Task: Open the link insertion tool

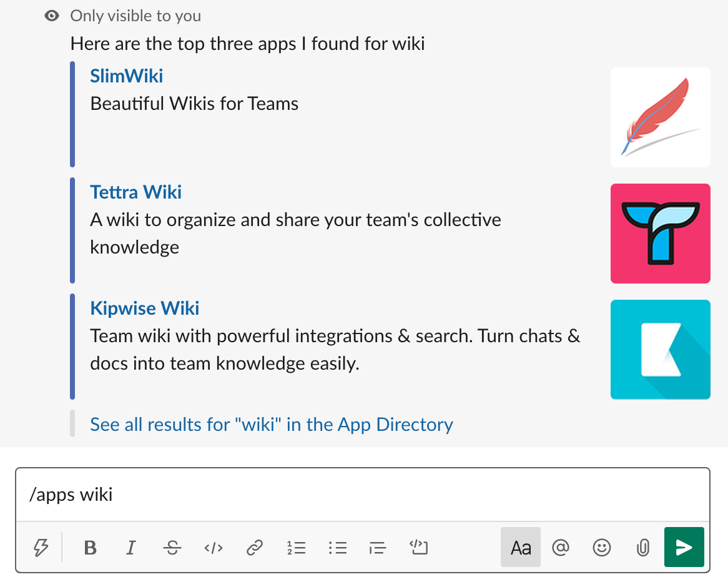Action: 254,548
